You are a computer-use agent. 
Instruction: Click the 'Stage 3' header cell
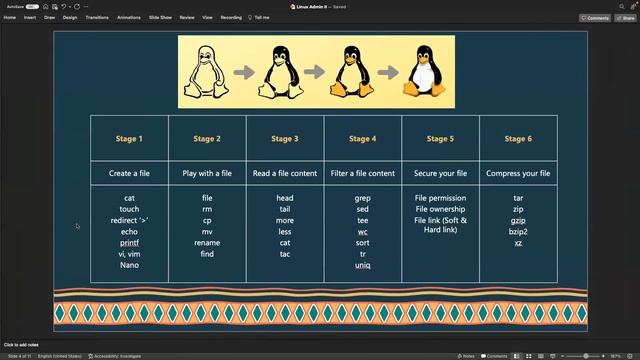285,138
